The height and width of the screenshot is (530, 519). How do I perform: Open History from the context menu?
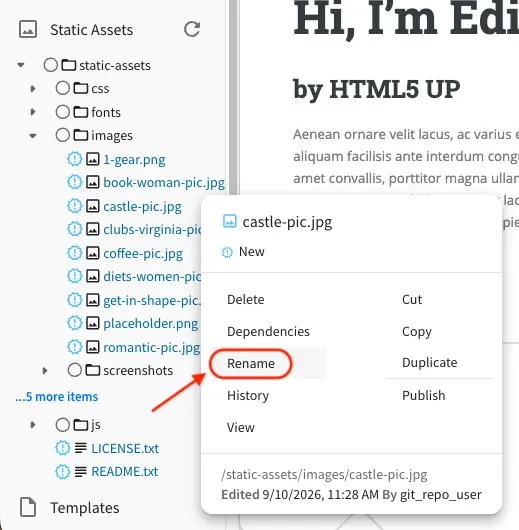coord(248,395)
